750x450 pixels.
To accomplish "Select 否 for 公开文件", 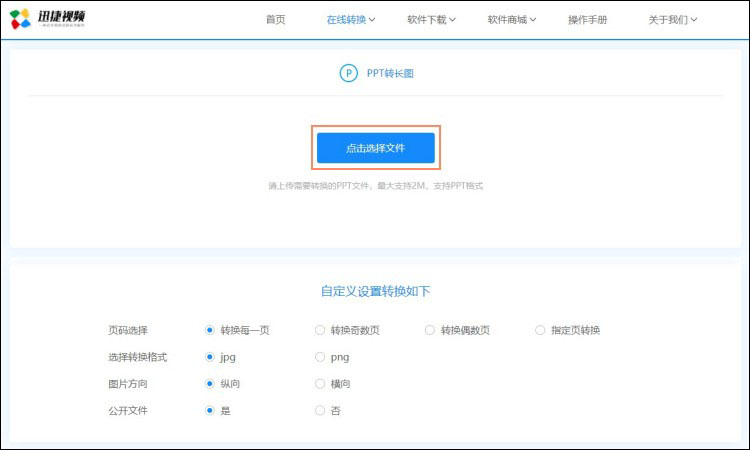I will [320, 410].
